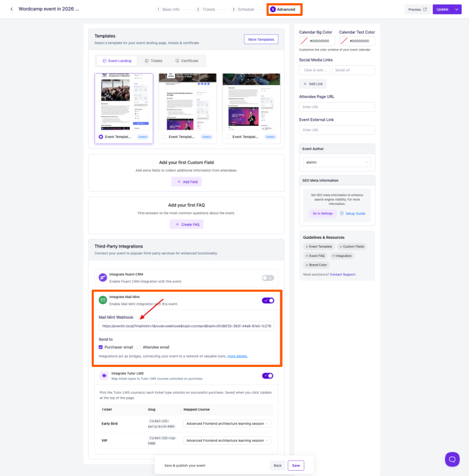Open Brand Color guideline tag
Image resolution: width=469 pixels, height=476 pixels.
pyautogui.click(x=316, y=265)
